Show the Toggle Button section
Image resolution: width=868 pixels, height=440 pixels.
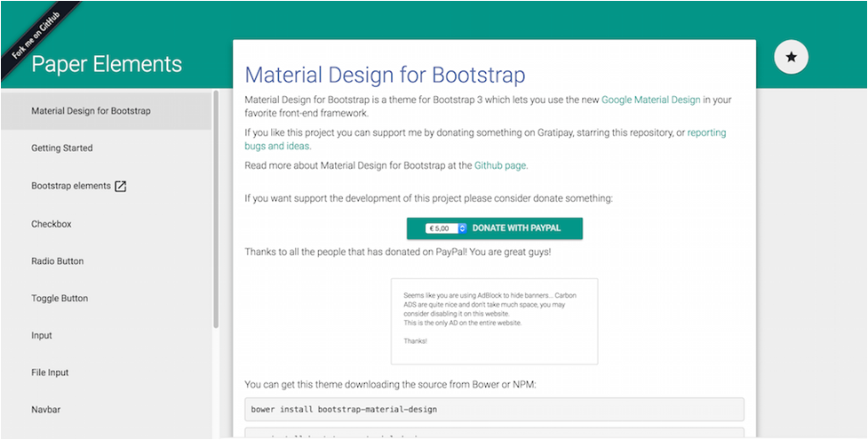60,299
